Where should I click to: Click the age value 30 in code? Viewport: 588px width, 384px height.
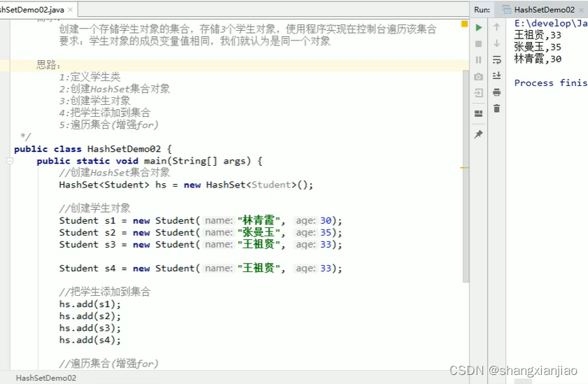pyautogui.click(x=326, y=220)
